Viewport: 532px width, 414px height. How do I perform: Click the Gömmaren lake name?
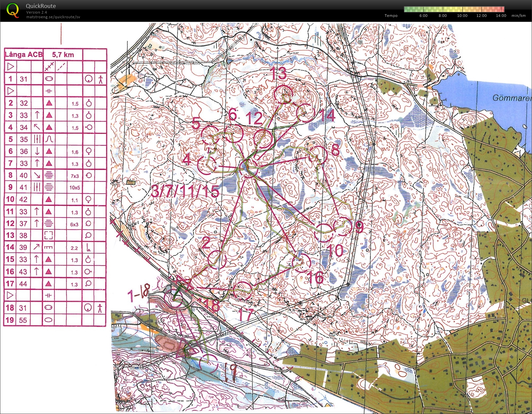pyautogui.click(x=512, y=98)
